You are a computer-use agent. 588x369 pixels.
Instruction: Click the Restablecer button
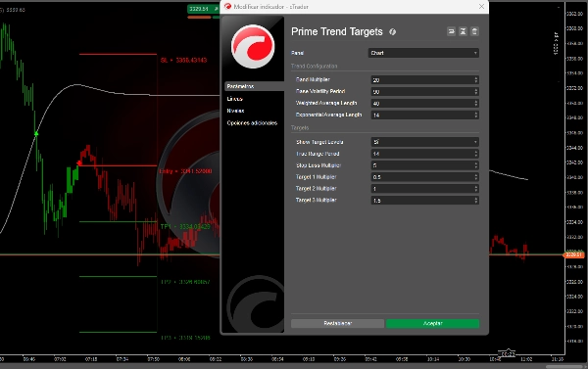tap(337, 323)
